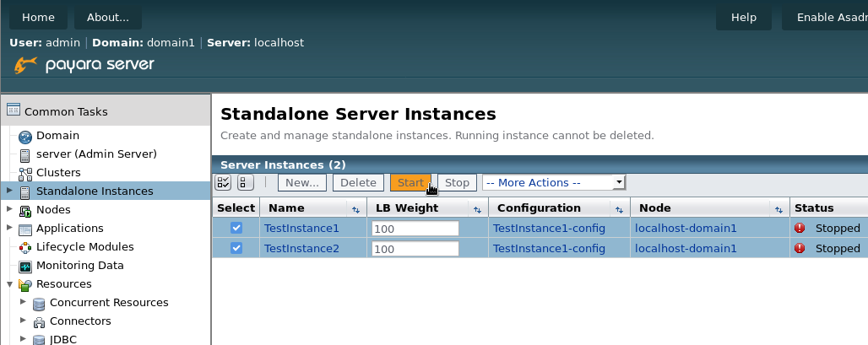Click the sort icon in Name column
The width and height of the screenshot is (868, 345).
pyautogui.click(x=355, y=208)
